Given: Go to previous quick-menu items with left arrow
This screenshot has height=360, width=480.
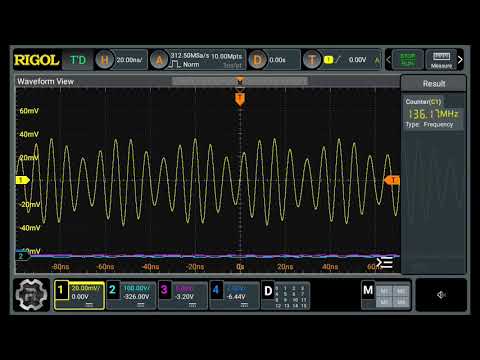Looking at the screenshot, I should [388, 60].
